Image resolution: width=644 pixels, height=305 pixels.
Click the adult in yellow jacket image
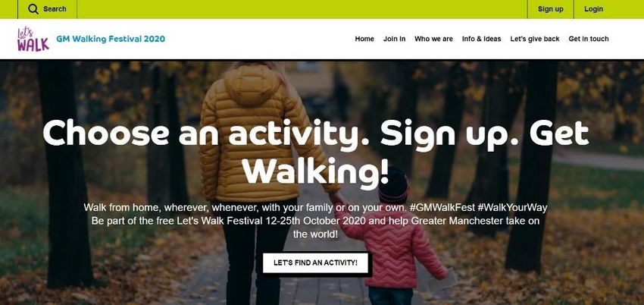pyautogui.click(x=255, y=173)
